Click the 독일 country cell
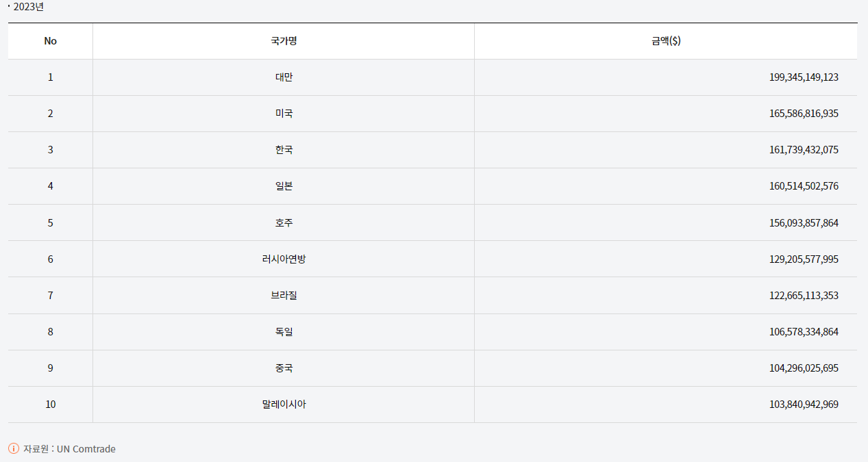Viewport: 868px width, 462px height. point(284,332)
